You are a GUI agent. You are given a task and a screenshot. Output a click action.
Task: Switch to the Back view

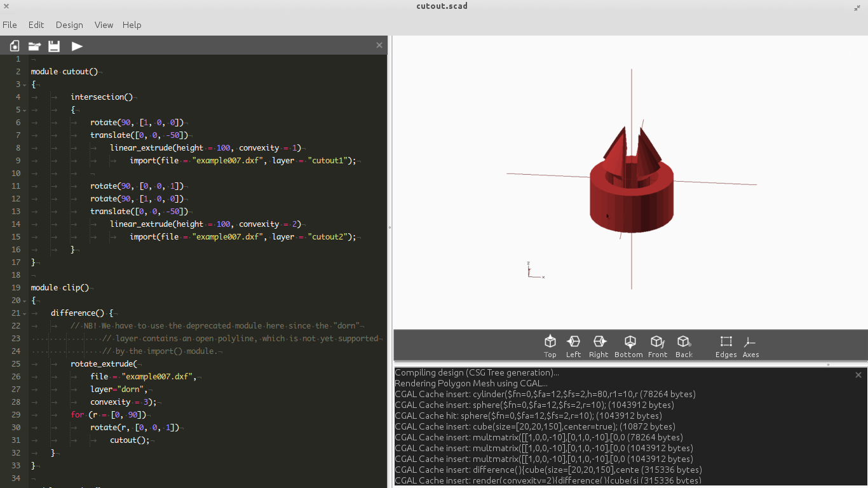click(x=684, y=346)
